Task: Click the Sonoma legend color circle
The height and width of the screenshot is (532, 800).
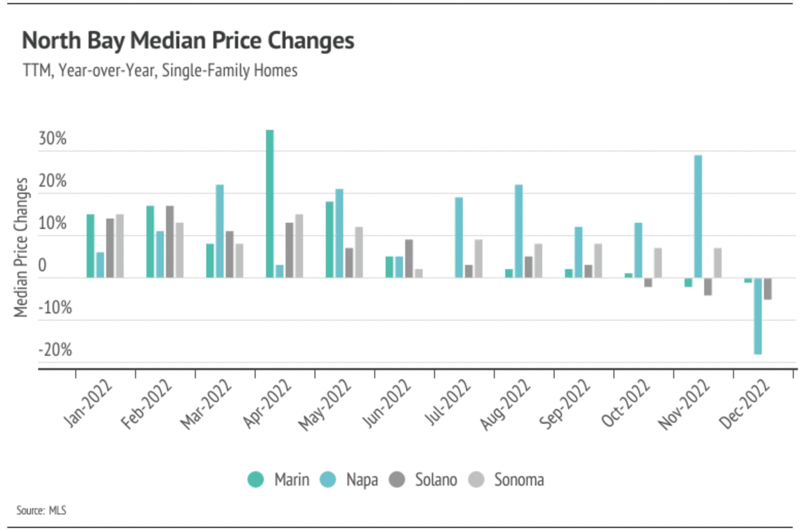Action: (476, 479)
